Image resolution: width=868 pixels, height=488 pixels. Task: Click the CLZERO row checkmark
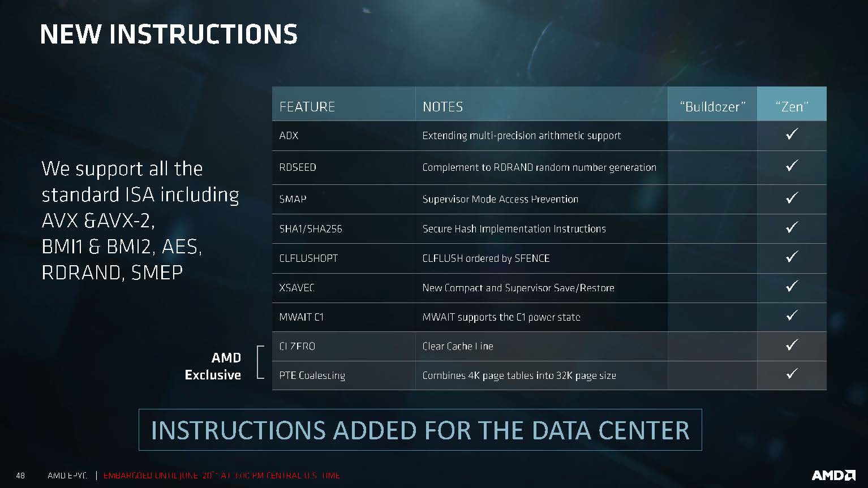click(792, 345)
